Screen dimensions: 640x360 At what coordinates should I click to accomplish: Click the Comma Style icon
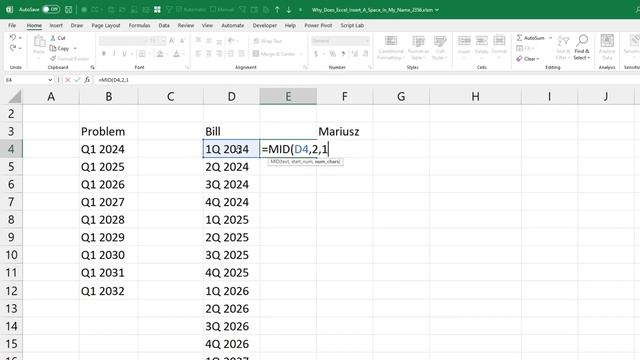pyautogui.click(x=343, y=54)
